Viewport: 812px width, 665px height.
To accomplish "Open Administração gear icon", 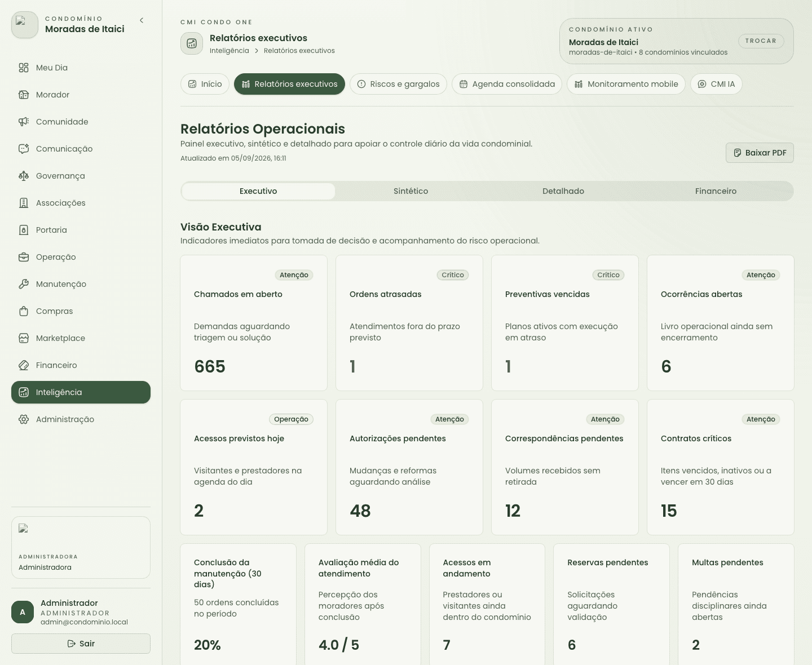I will pos(24,419).
